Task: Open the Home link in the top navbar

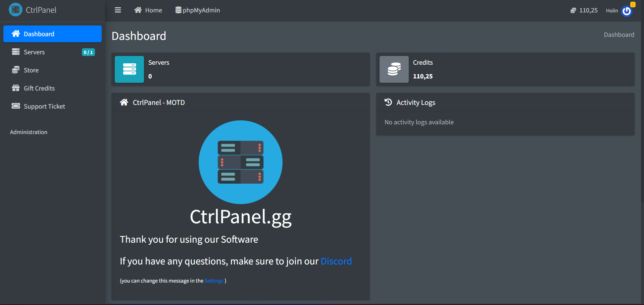Action: (x=148, y=10)
